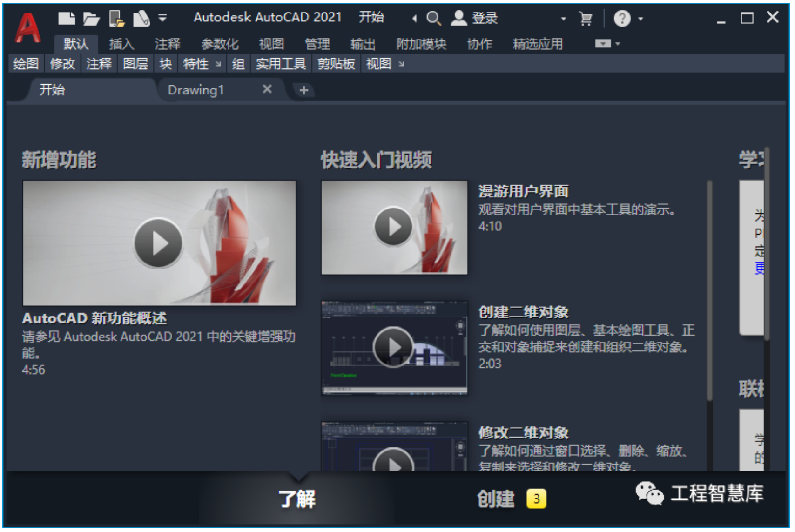The height and width of the screenshot is (532, 795).
Task: Open the Autodesk App Store cart icon
Action: pos(586,19)
